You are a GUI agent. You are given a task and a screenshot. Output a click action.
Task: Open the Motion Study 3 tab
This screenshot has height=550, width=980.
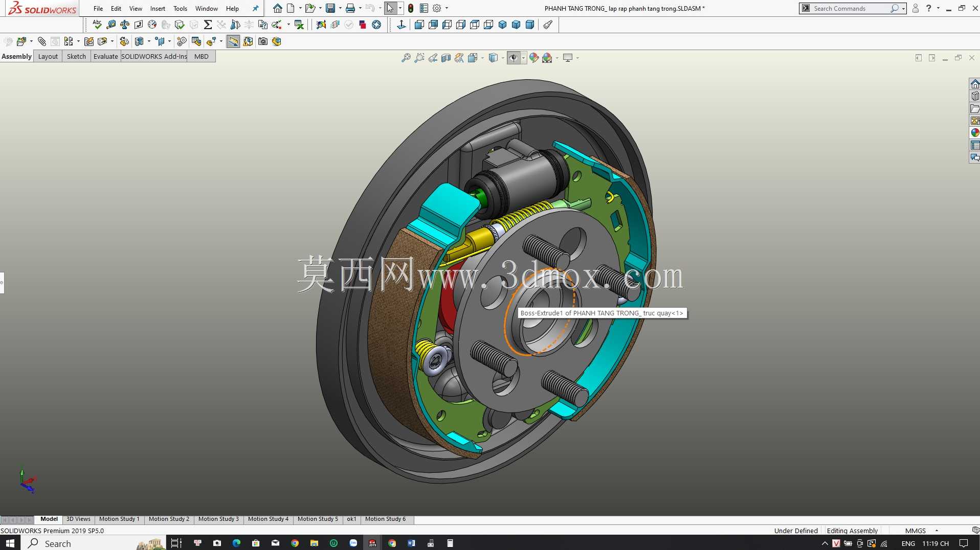pos(218,519)
